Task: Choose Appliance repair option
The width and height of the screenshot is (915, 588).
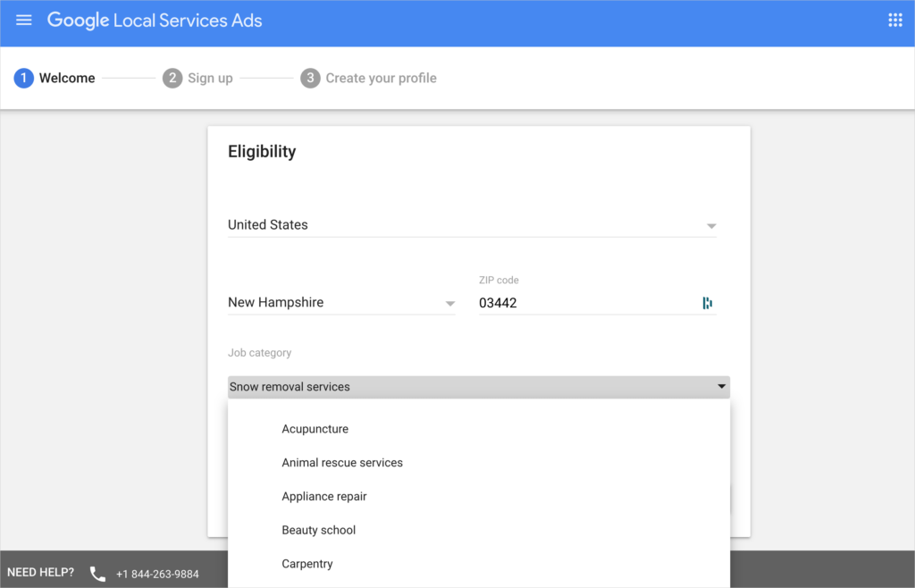Action: [x=479, y=497]
